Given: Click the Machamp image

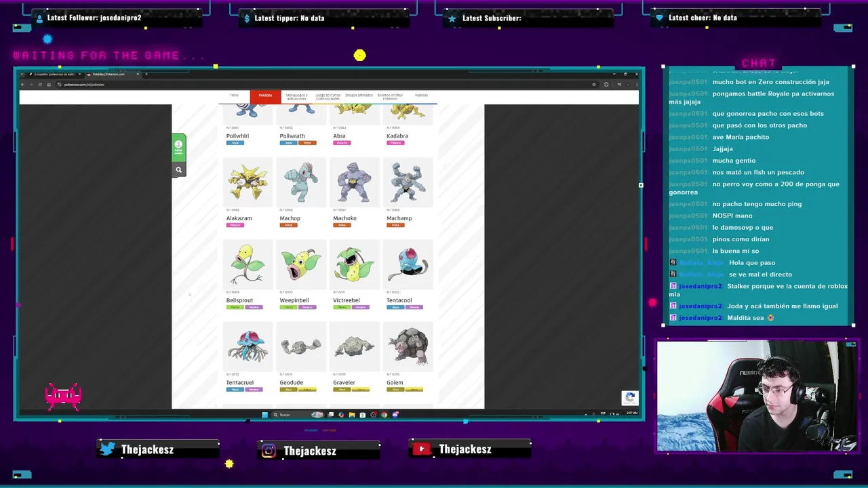Looking at the screenshot, I should click(x=408, y=182).
